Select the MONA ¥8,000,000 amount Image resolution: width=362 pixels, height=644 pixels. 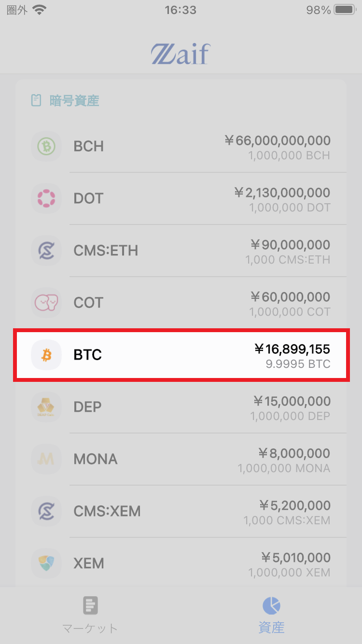[x=294, y=453]
